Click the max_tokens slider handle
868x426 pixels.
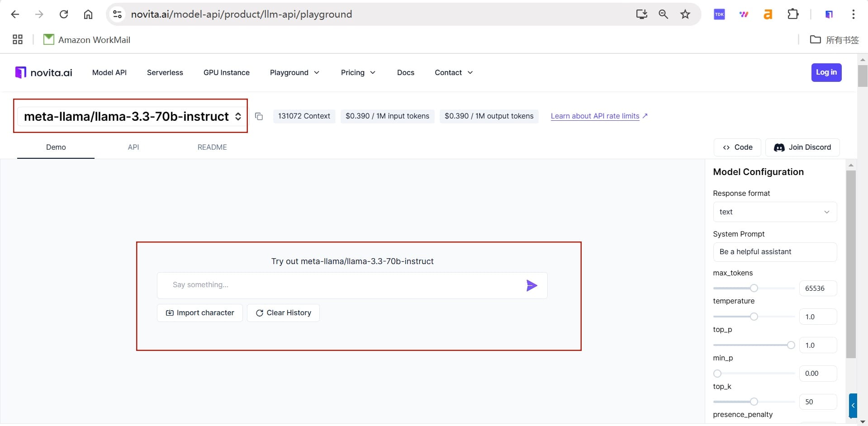tap(754, 288)
